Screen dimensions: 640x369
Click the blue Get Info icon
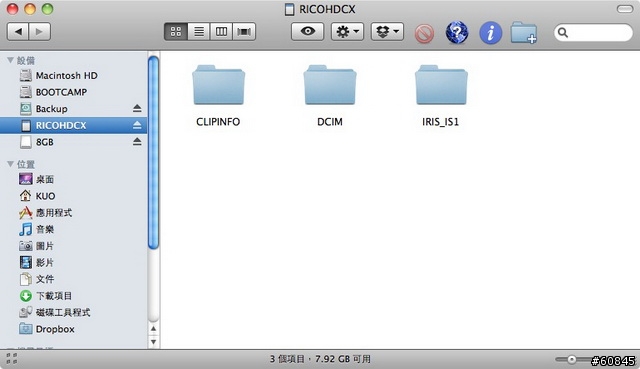point(491,33)
